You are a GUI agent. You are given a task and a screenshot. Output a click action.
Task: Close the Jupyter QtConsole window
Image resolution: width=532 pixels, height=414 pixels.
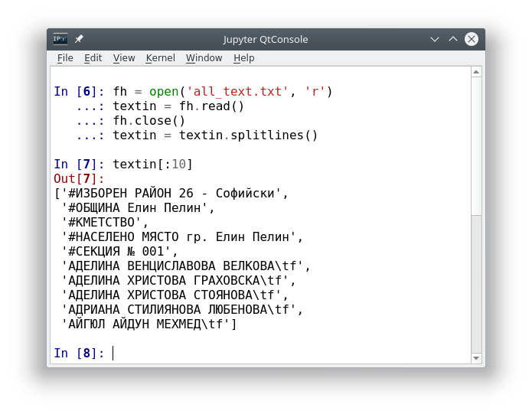point(472,39)
